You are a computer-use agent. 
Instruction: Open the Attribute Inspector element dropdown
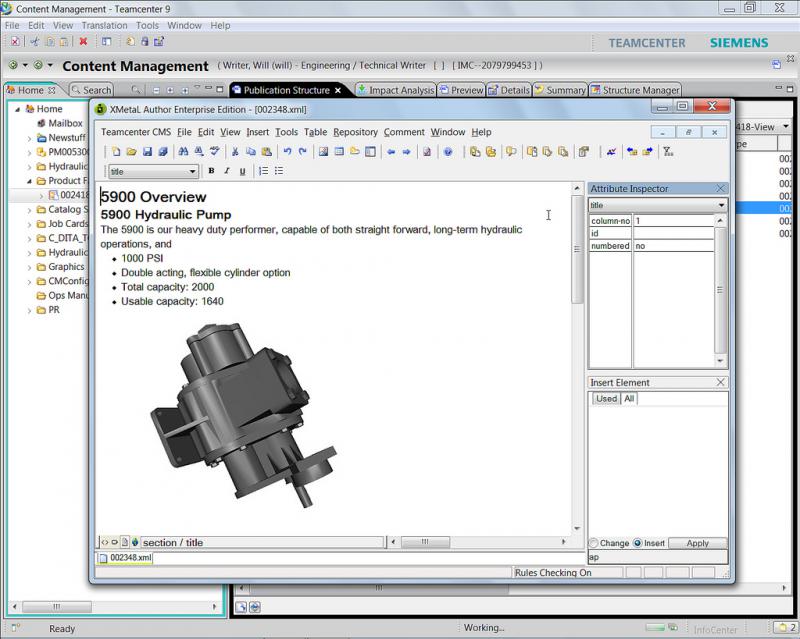(721, 205)
